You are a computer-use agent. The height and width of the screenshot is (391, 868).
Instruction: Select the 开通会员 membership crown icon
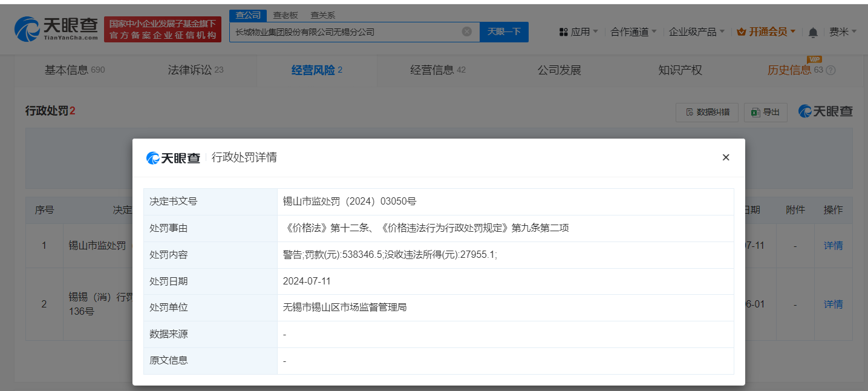(x=740, y=31)
